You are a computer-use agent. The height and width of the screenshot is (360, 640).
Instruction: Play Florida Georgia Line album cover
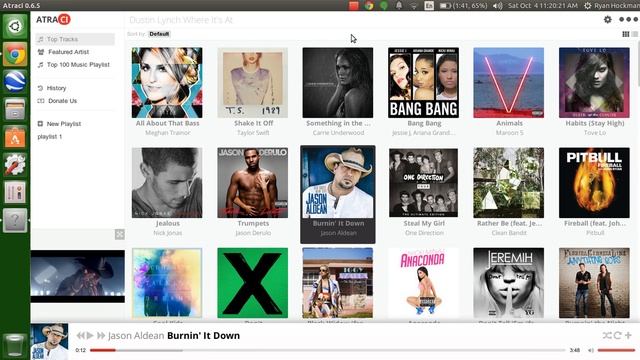point(594,283)
